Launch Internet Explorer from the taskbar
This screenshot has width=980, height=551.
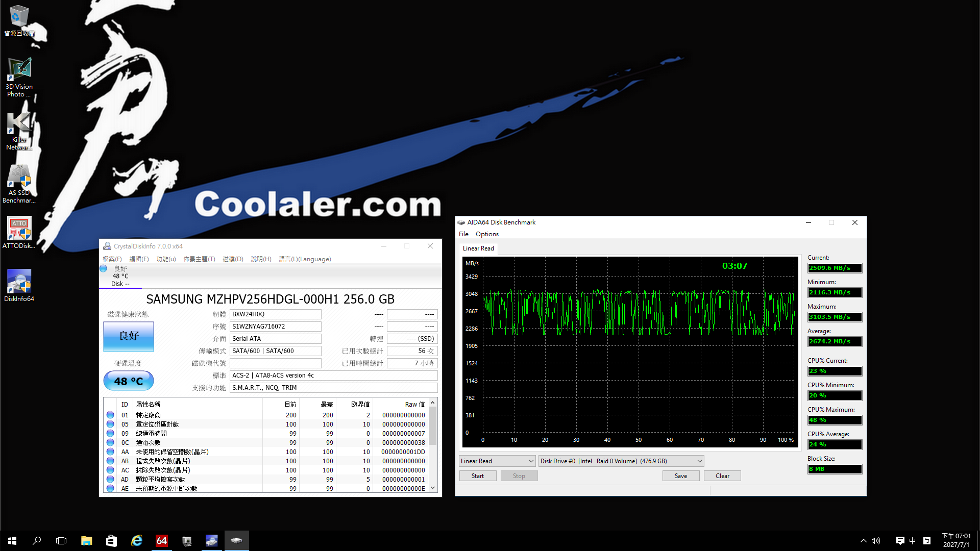point(136,541)
